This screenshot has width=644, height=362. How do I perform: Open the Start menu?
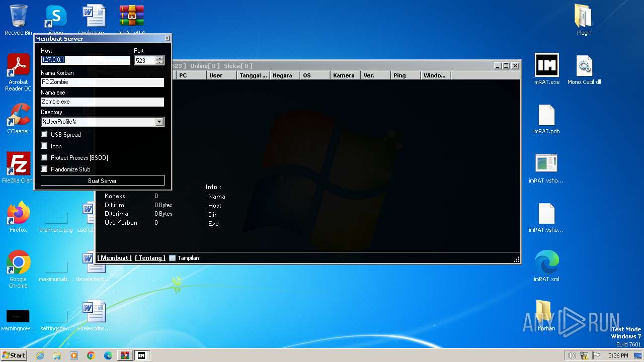14,355
